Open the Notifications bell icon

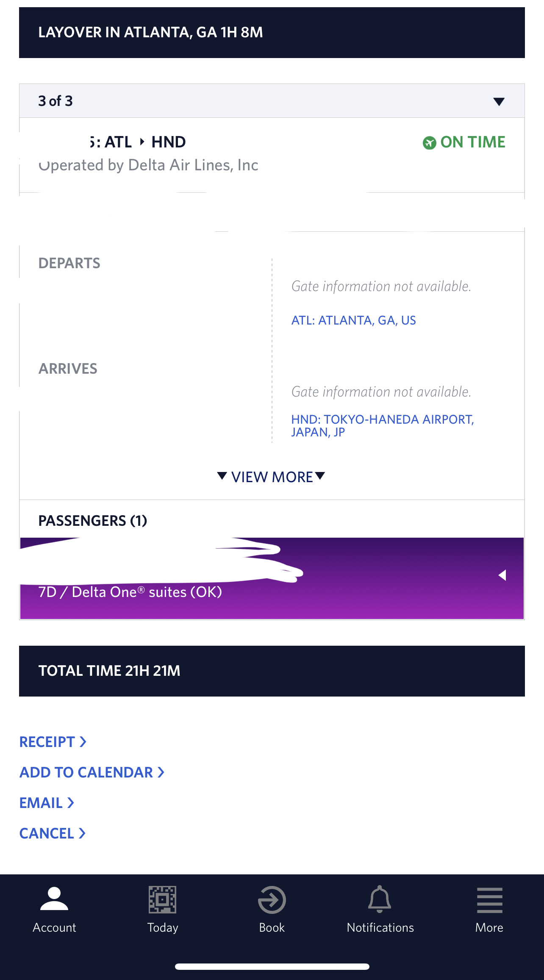pos(380,899)
